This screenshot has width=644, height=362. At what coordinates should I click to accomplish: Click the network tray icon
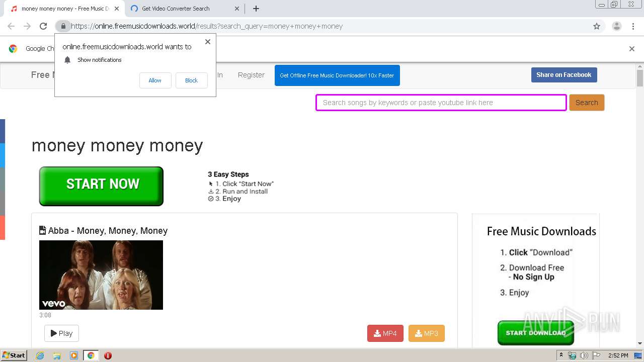[572, 355]
